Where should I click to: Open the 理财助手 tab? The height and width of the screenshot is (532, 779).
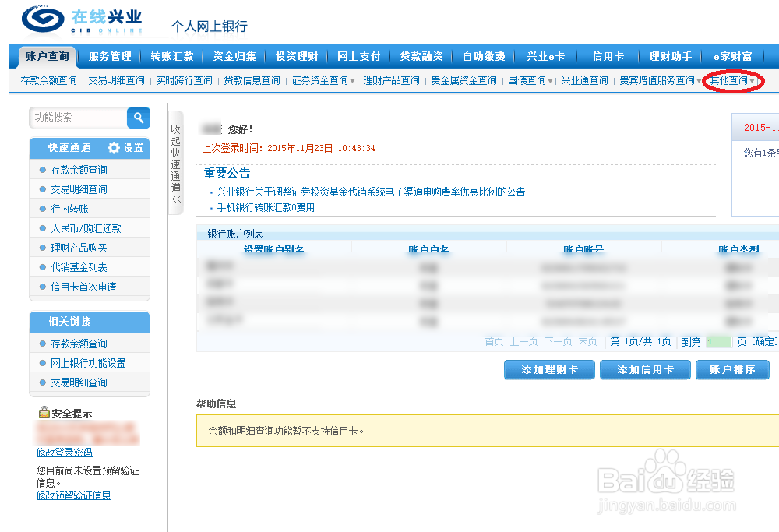(x=670, y=57)
